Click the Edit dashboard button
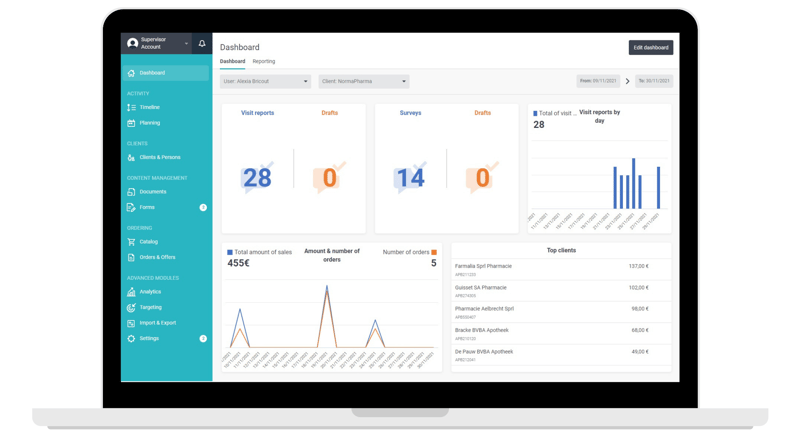The height and width of the screenshot is (436, 800). 650,47
